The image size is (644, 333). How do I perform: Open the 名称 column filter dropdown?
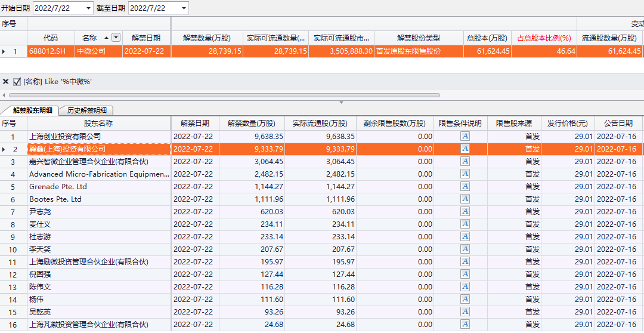pyautogui.click(x=116, y=38)
